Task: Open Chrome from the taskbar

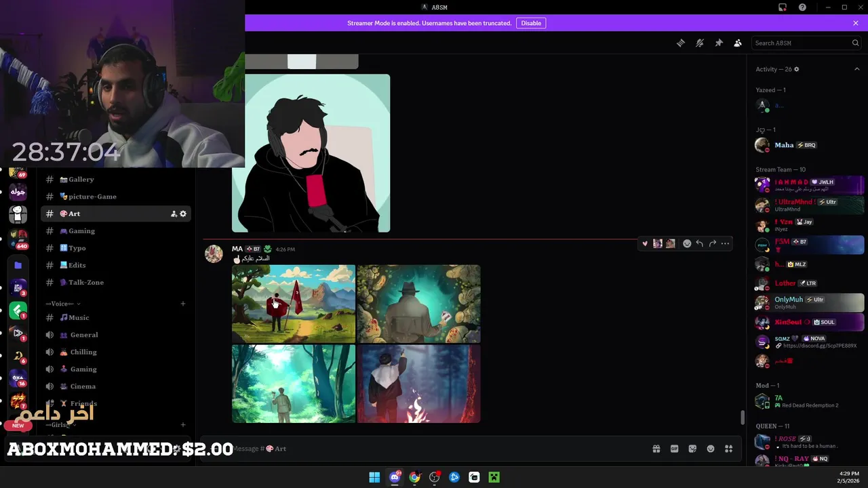Action: click(x=414, y=477)
